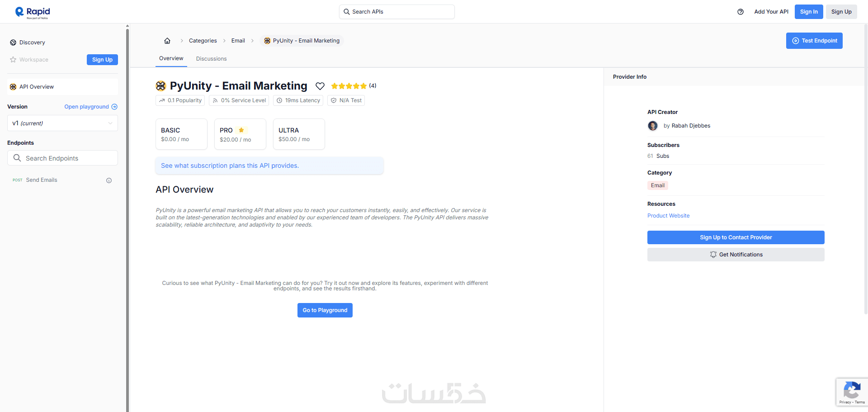
Task: Expand the v1 (current) version dropdown
Action: 62,123
